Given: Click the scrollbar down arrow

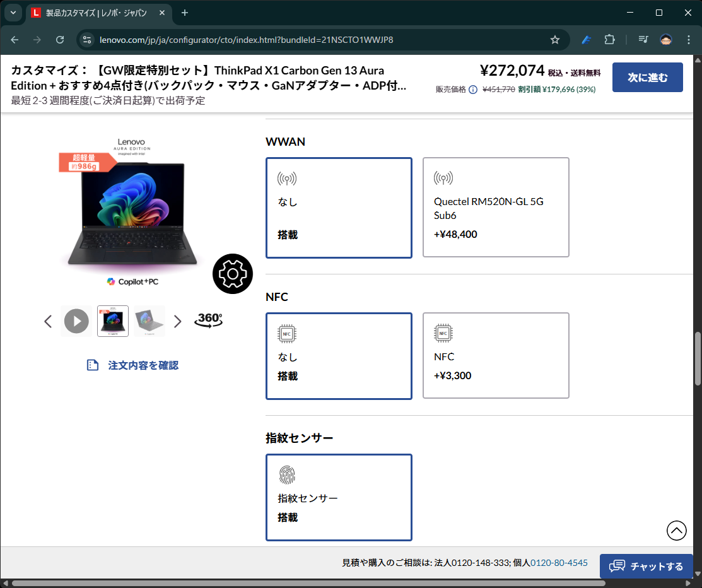Looking at the screenshot, I should tap(698, 573).
